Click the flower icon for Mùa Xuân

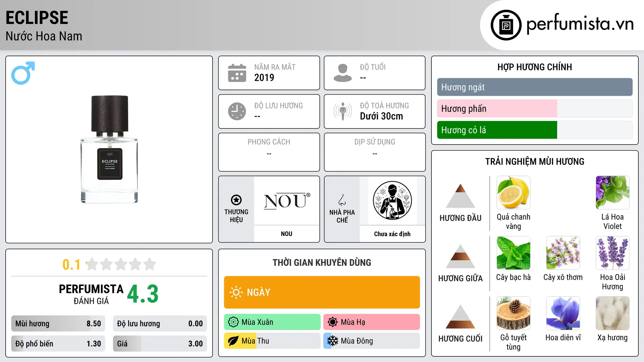(233, 322)
